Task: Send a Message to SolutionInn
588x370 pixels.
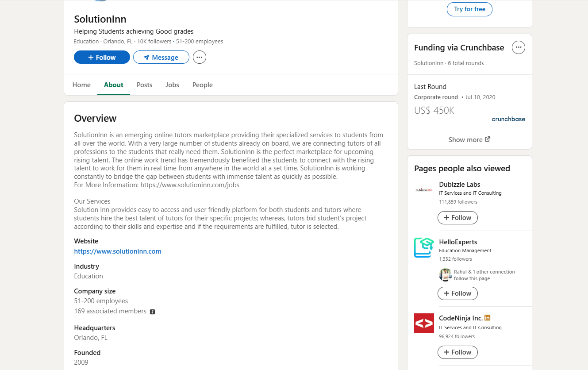Action: tap(161, 57)
